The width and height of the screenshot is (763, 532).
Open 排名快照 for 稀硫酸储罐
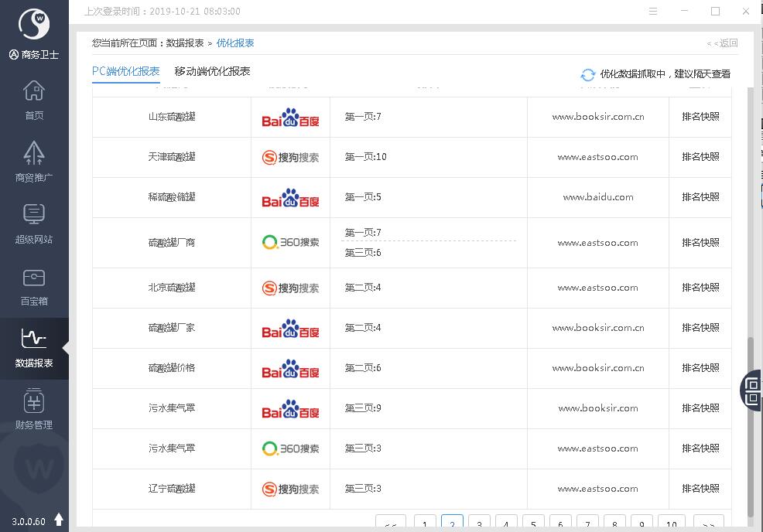700,197
